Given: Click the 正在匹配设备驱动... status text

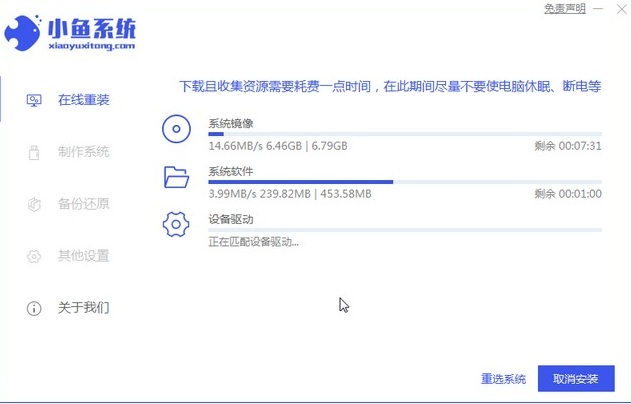Looking at the screenshot, I should pos(254,242).
